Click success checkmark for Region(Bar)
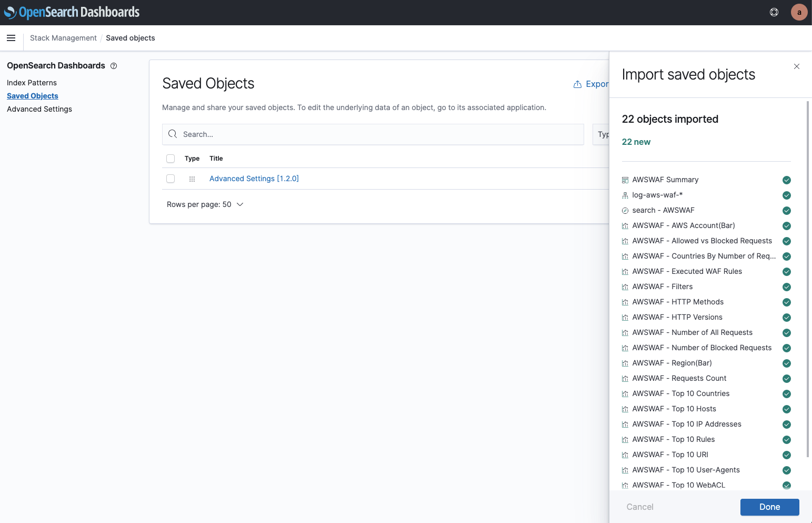The width and height of the screenshot is (812, 523). point(787,363)
